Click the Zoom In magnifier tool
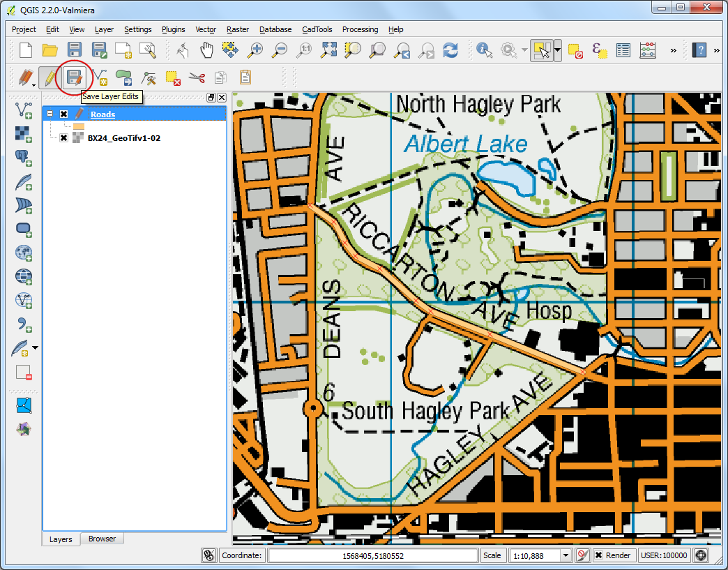728x570 pixels. (256, 50)
